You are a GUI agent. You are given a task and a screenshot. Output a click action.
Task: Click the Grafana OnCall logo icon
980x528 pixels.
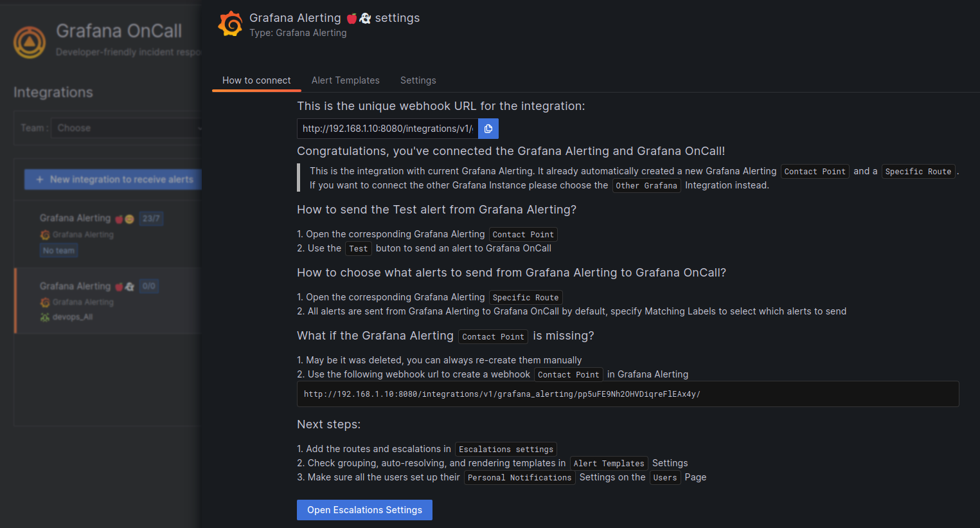pyautogui.click(x=30, y=42)
